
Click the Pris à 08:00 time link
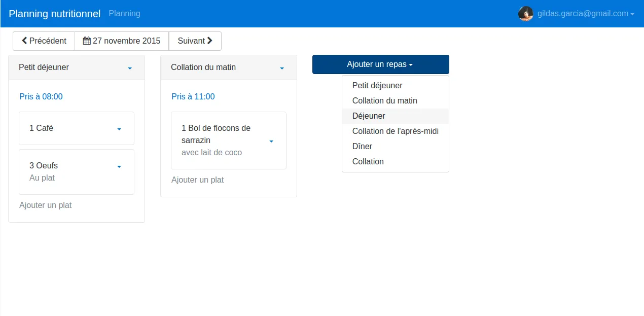tap(41, 96)
